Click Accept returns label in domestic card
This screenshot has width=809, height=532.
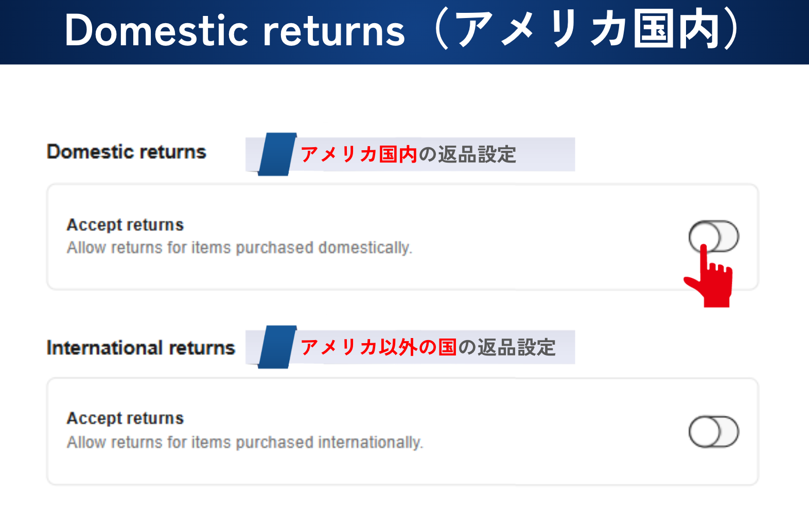pyautogui.click(x=125, y=225)
